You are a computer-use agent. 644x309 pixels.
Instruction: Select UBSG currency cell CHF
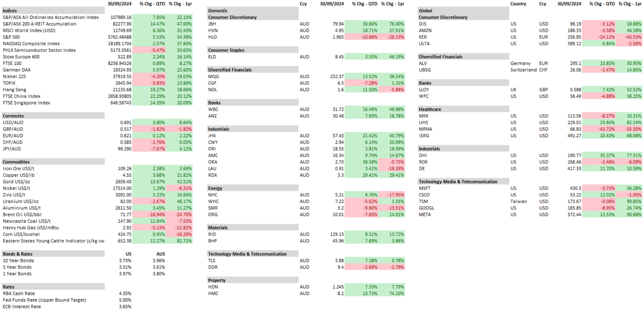pyautogui.click(x=543, y=70)
